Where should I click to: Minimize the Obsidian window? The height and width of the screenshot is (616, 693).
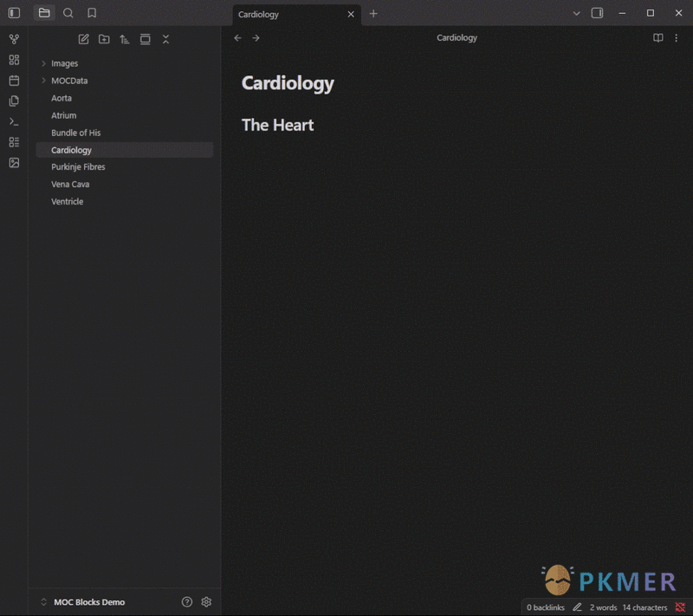coord(622,13)
